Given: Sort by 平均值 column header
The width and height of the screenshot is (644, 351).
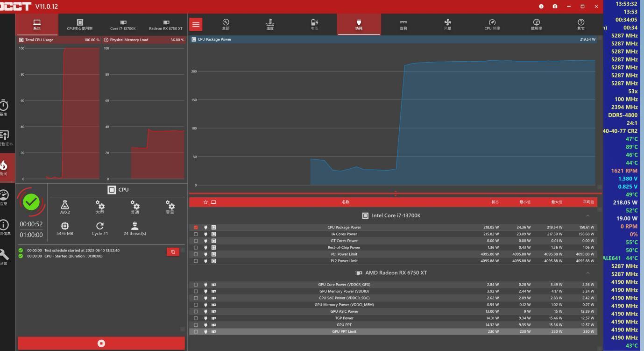Looking at the screenshot, I should (588, 202).
